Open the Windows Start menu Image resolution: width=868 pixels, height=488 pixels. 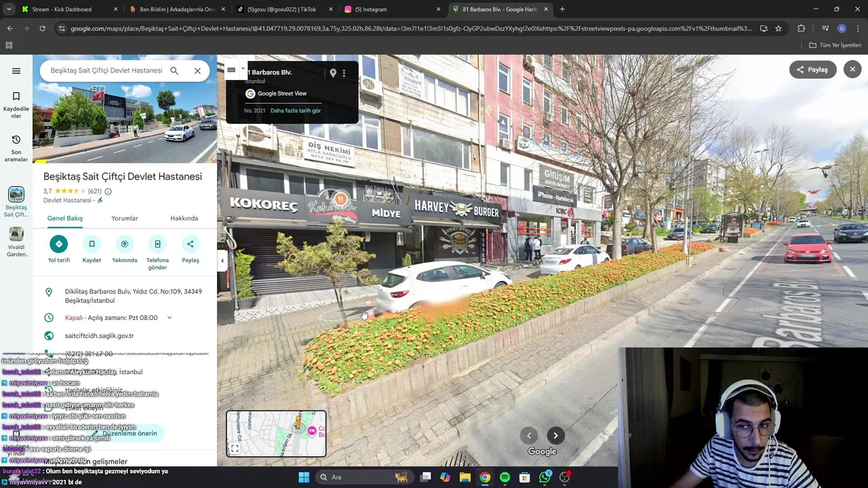click(x=304, y=477)
